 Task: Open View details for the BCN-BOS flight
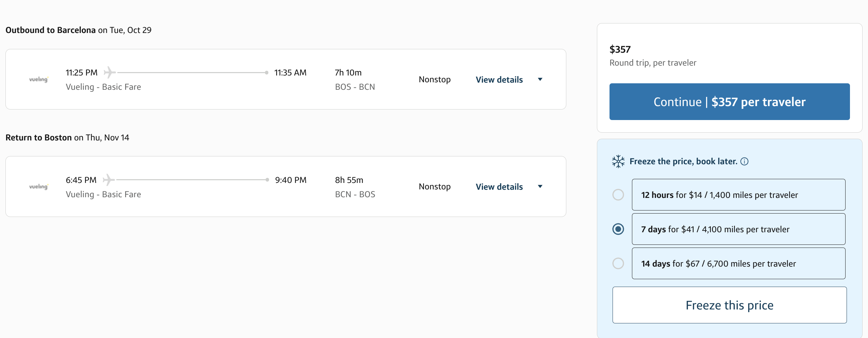tap(499, 186)
